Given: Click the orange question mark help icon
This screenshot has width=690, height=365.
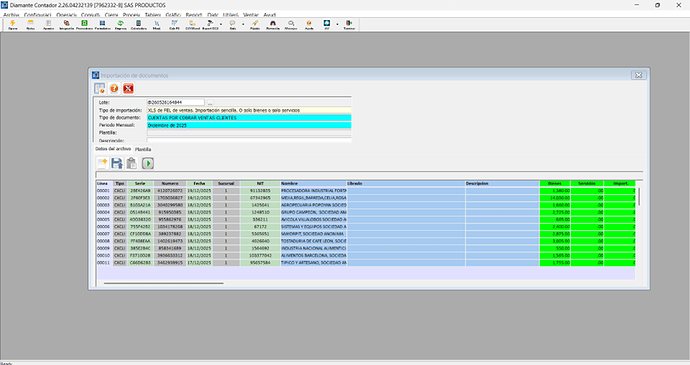Looking at the screenshot, I should click(x=114, y=88).
